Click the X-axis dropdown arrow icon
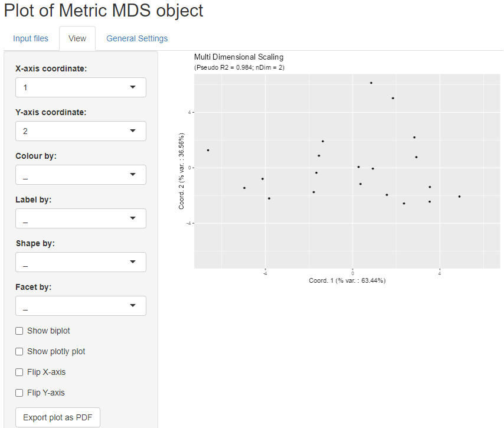 pyautogui.click(x=133, y=87)
